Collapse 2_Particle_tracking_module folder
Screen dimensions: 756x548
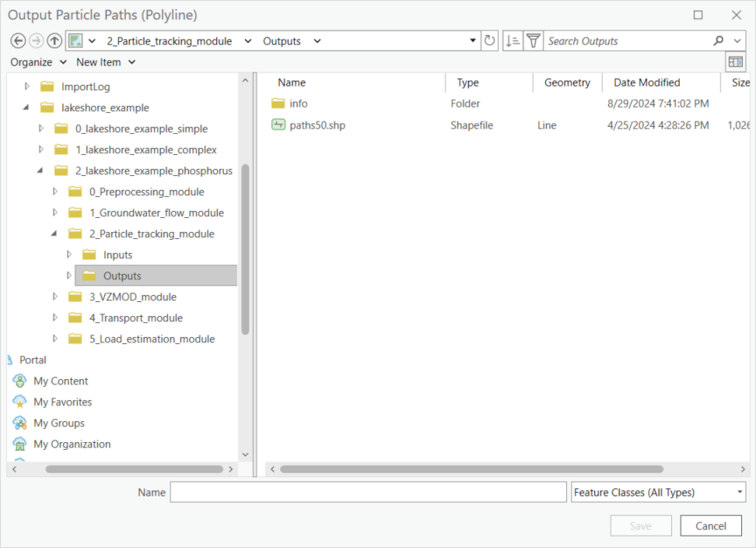point(54,234)
